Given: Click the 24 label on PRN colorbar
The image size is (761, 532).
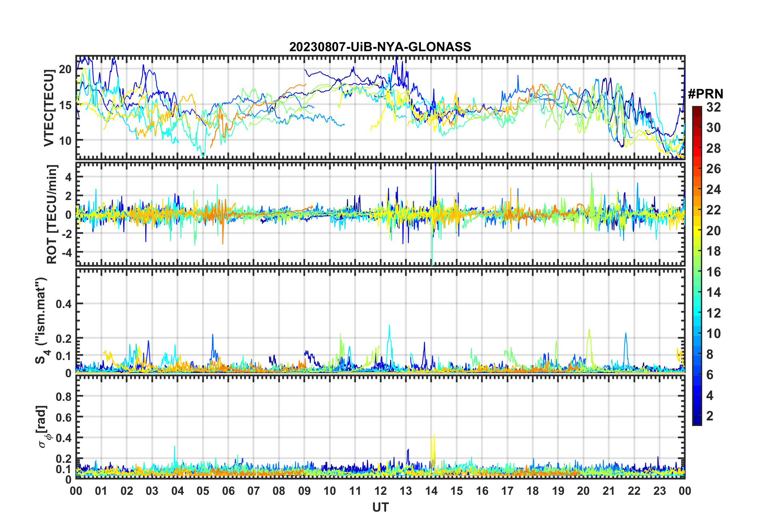Looking at the screenshot, I should click(x=713, y=190).
